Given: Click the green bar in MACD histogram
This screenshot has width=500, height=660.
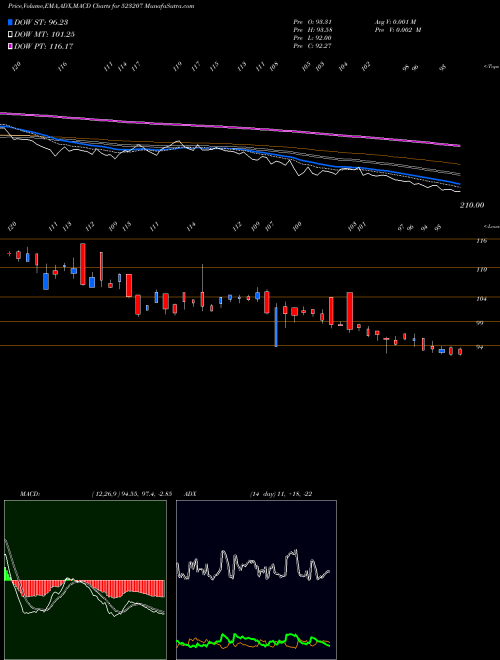Looking at the screenshot, I should 7,574.
